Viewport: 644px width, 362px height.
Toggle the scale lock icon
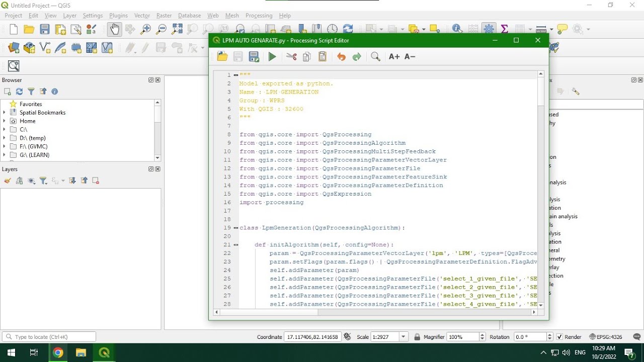(417, 337)
